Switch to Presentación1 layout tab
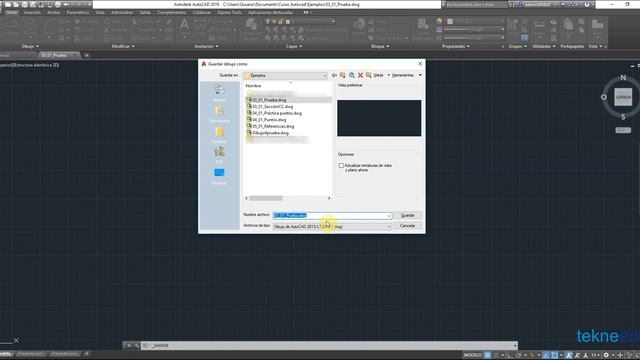 coord(31,354)
